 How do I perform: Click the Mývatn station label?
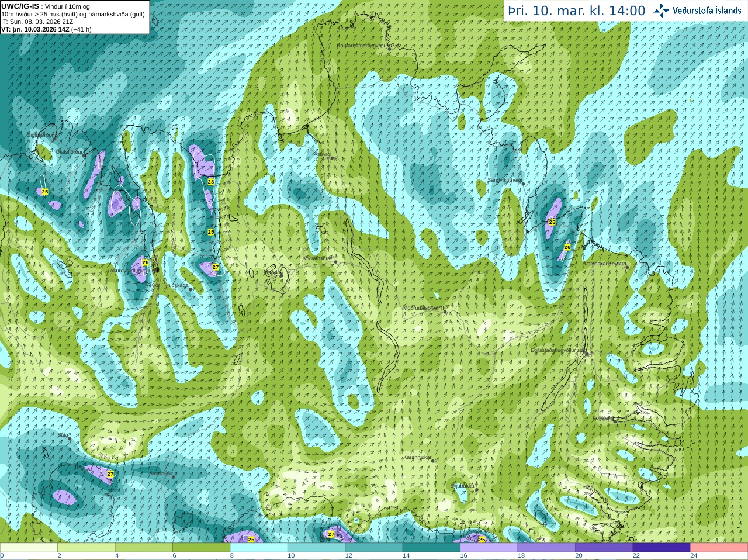tap(272, 272)
